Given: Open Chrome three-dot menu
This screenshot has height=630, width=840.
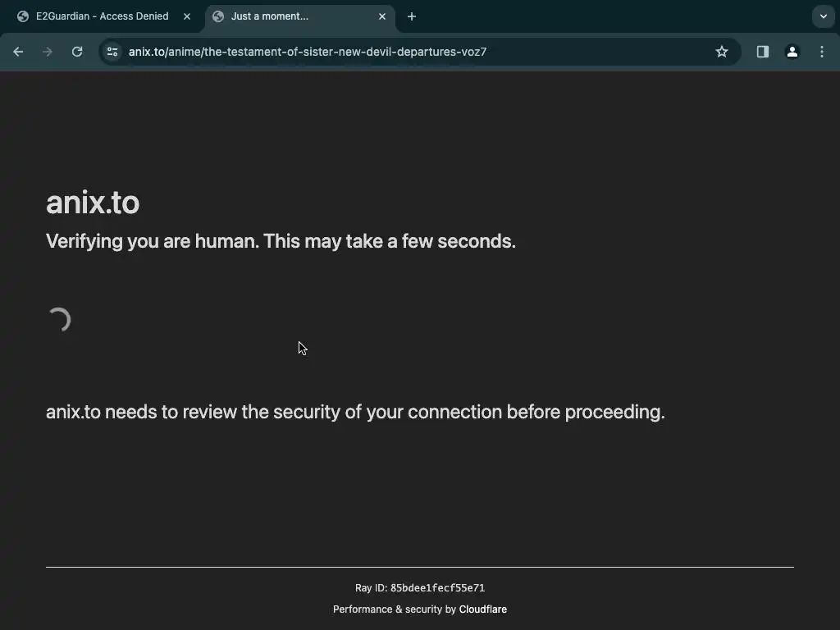Looking at the screenshot, I should coord(822,52).
